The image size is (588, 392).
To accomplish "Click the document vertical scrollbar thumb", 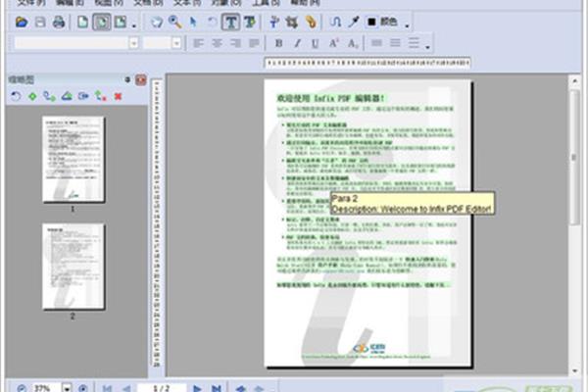I will [574, 158].
